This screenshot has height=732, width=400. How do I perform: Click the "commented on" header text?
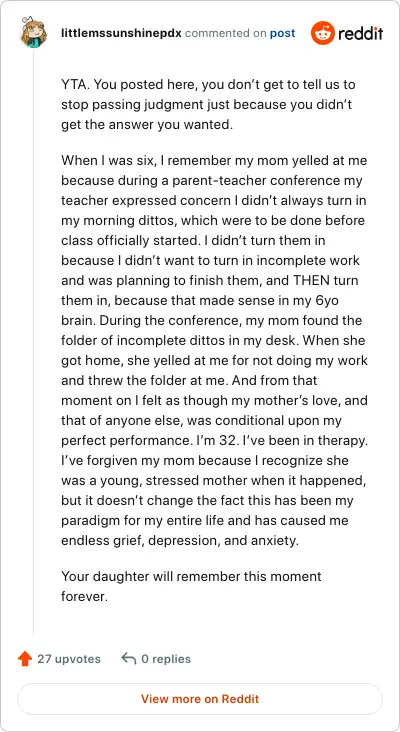225,34
